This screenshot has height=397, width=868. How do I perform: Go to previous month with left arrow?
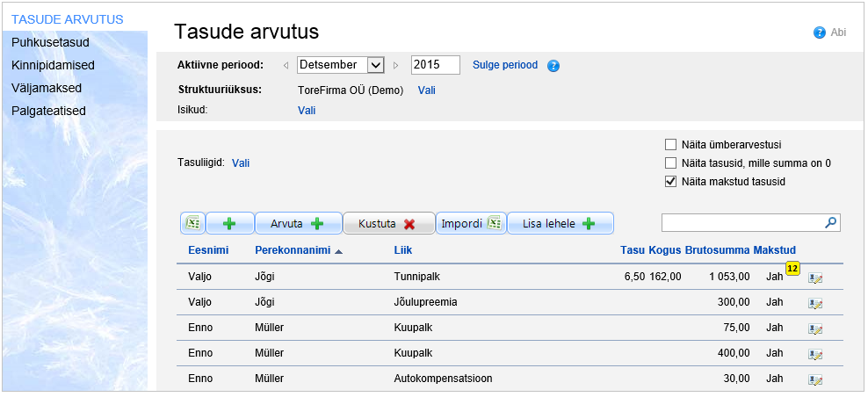(286, 65)
